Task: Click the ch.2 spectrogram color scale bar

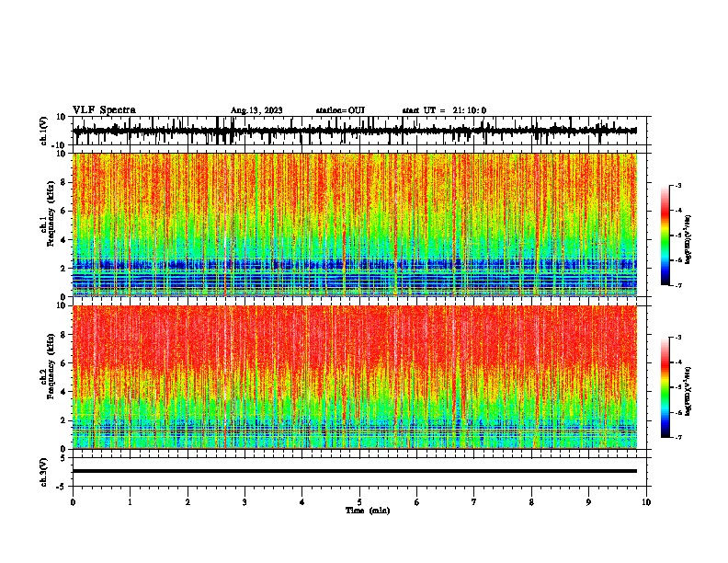Action: coord(665,387)
